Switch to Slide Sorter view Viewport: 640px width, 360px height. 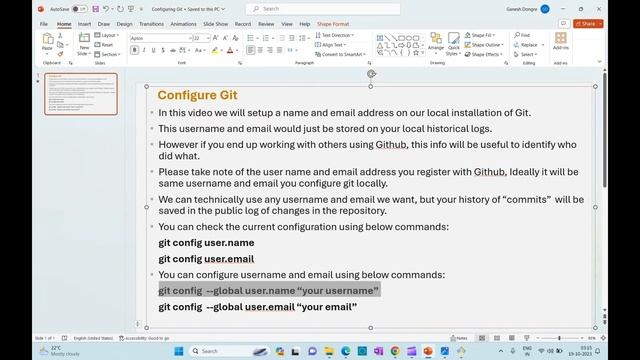coord(497,338)
